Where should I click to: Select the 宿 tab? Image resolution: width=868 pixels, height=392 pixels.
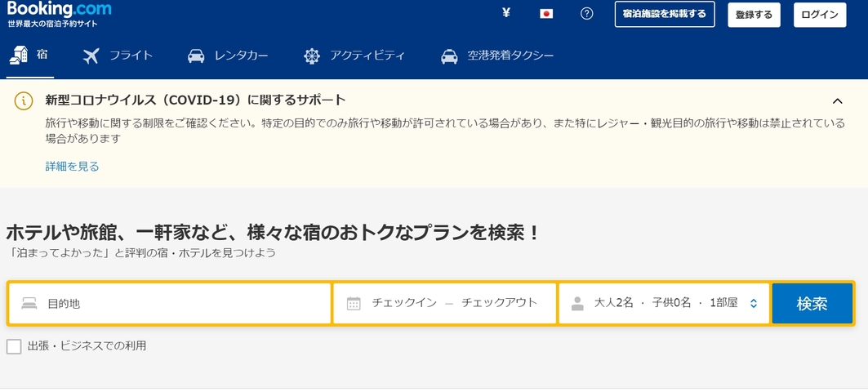pyautogui.click(x=30, y=55)
